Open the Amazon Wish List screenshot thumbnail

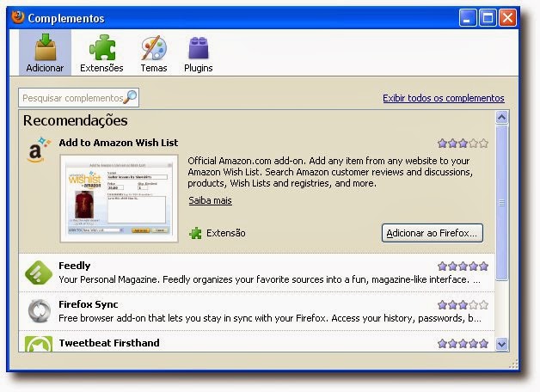120,199
